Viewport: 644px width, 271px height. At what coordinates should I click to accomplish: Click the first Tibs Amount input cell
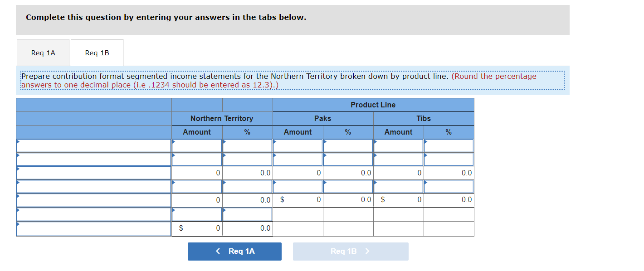point(398,145)
